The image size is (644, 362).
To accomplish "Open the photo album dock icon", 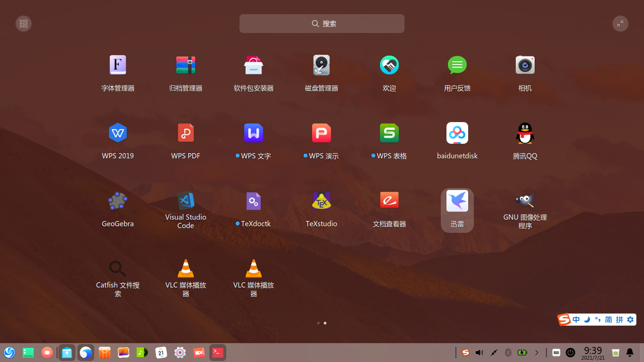I will click(124, 352).
